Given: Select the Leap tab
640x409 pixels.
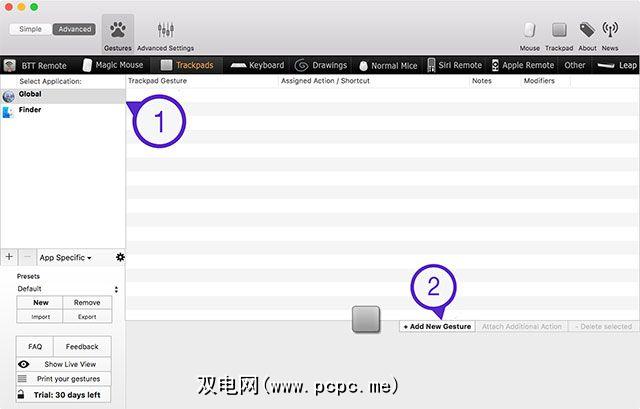Looking at the screenshot, I should click(617, 65).
